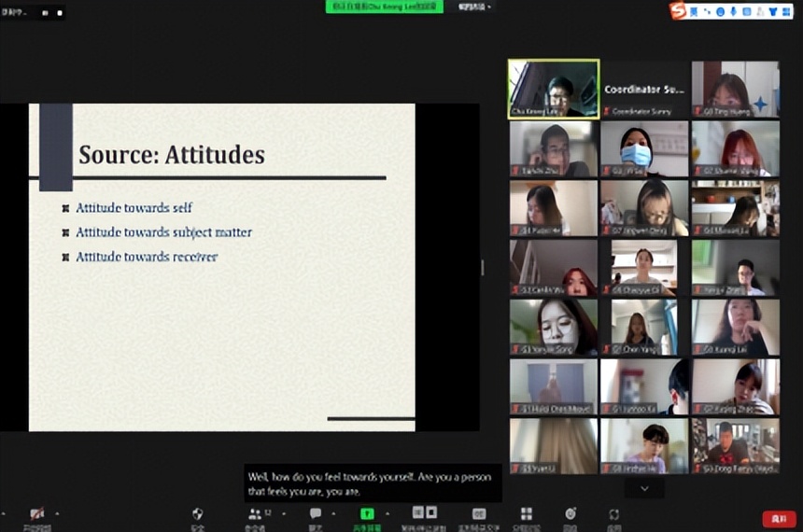Toggle the live transcript captions button
This screenshot has width=803, height=532.
point(478,514)
